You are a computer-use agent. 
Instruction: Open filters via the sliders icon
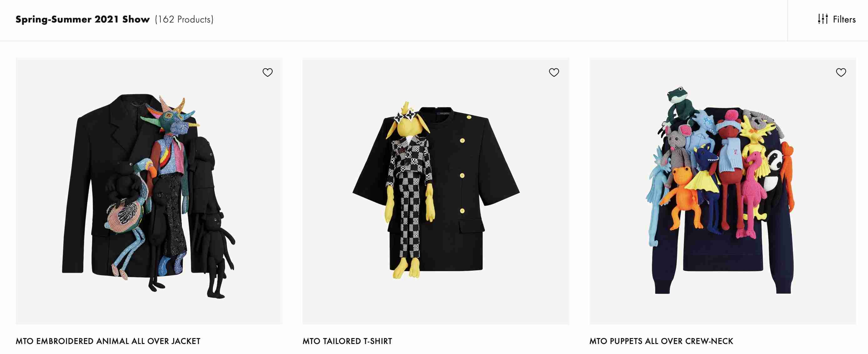[823, 19]
